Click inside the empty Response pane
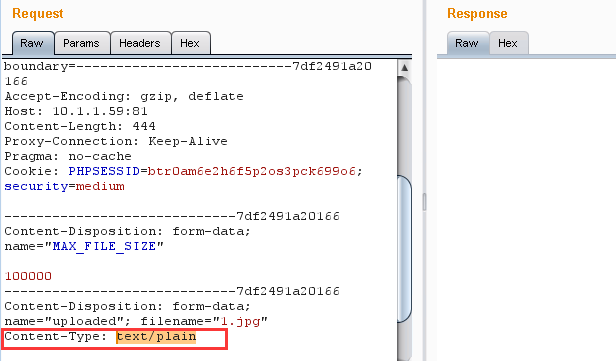The width and height of the screenshot is (616, 361). tap(526, 208)
